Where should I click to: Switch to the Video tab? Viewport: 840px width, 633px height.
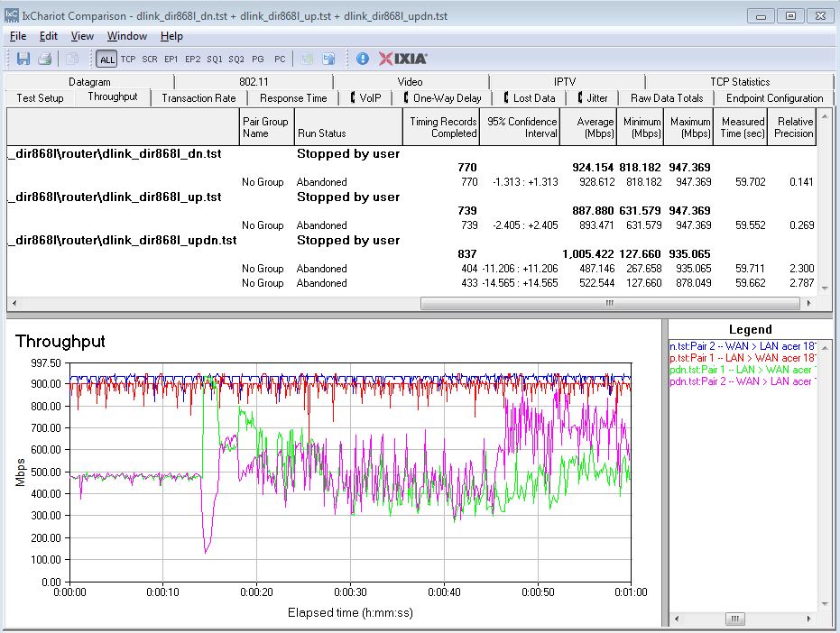click(x=410, y=82)
